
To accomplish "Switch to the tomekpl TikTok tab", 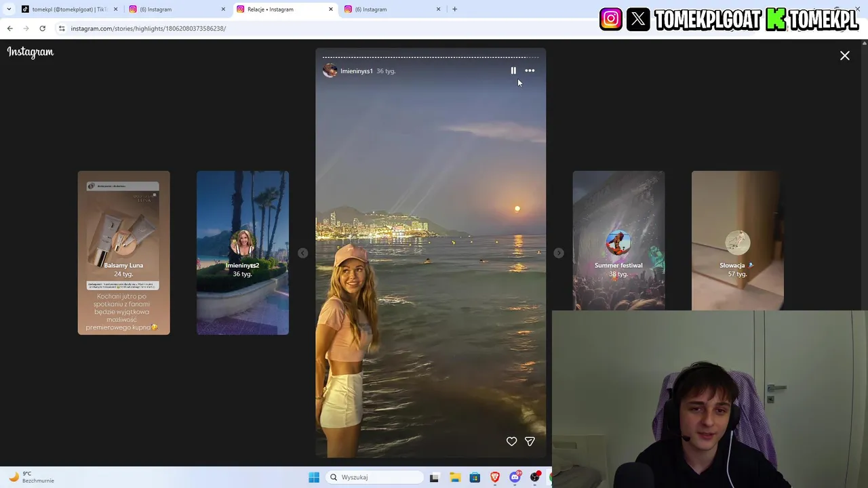I will (x=69, y=9).
